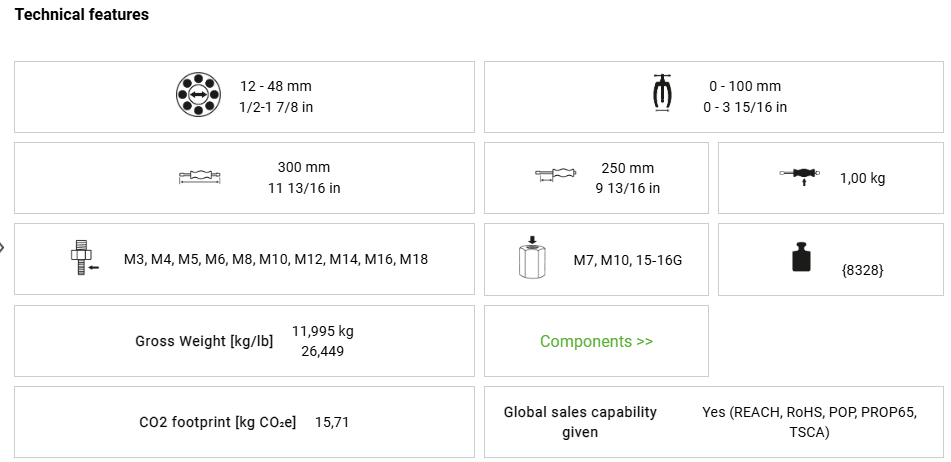Screen dimensions: 951x462
Task: Click the ball bearing diameter icon
Action: point(197,96)
